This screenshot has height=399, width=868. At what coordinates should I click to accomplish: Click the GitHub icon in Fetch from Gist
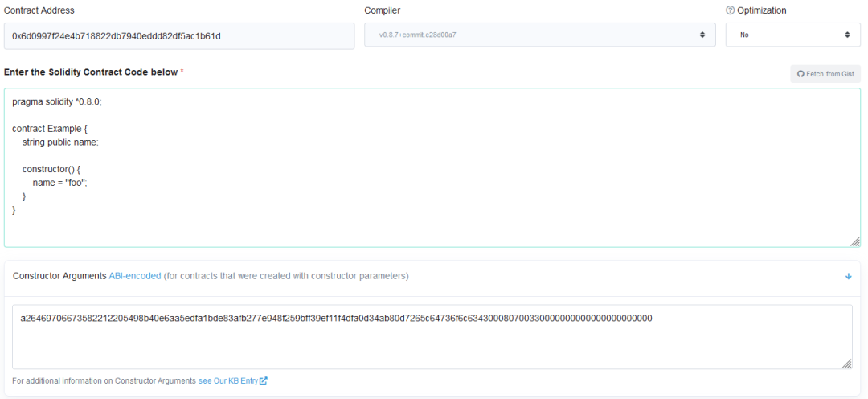click(800, 74)
